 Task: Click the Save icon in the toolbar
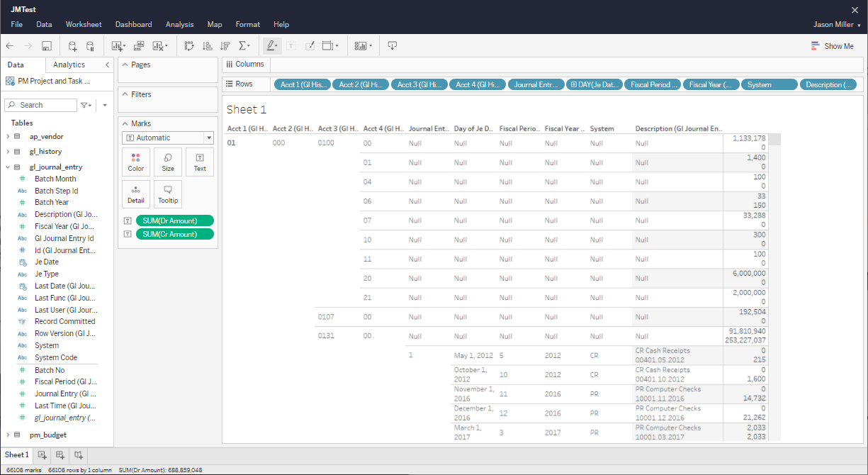47,46
